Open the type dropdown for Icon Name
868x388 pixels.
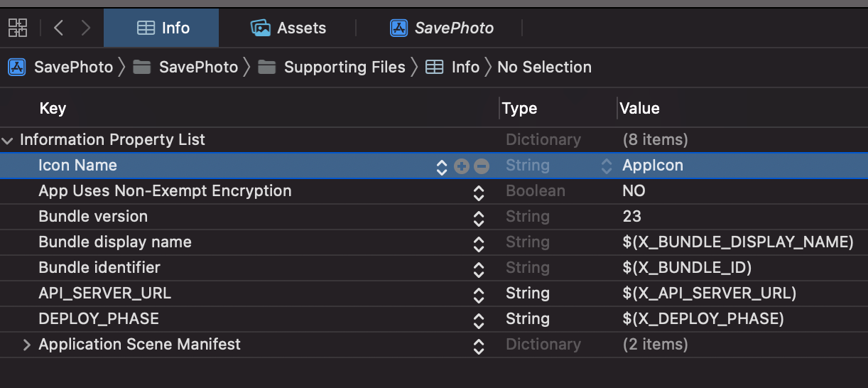pos(606,166)
